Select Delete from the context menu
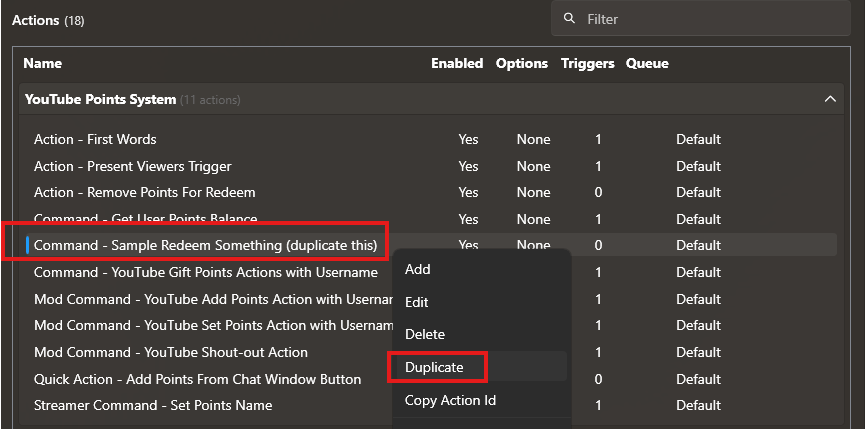 424,334
